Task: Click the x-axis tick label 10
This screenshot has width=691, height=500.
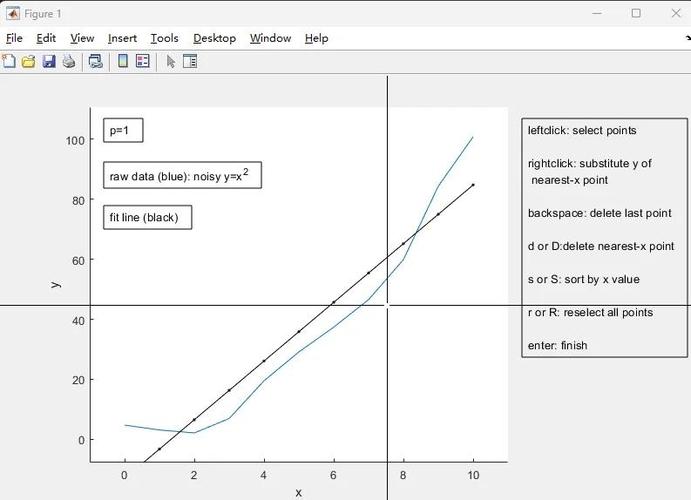Action: [x=473, y=475]
